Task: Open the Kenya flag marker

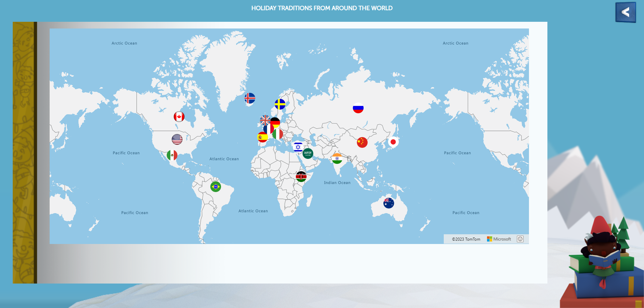Action: [301, 176]
